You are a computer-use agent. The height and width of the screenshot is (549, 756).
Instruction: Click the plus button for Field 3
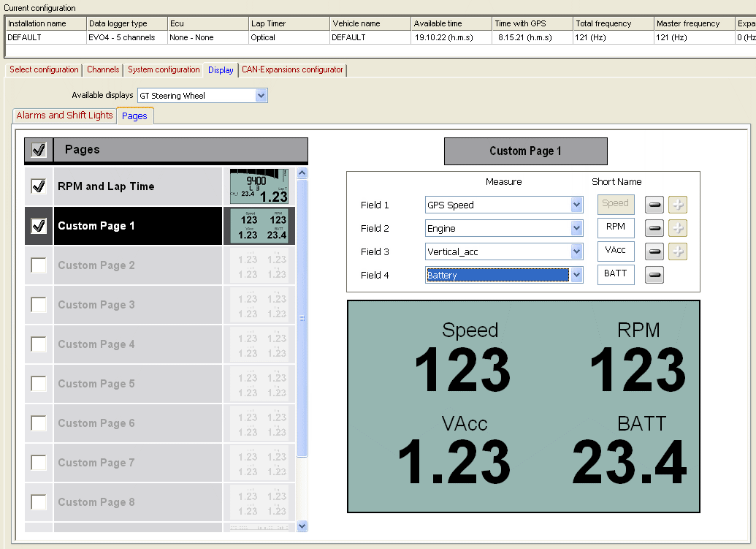[x=678, y=251]
